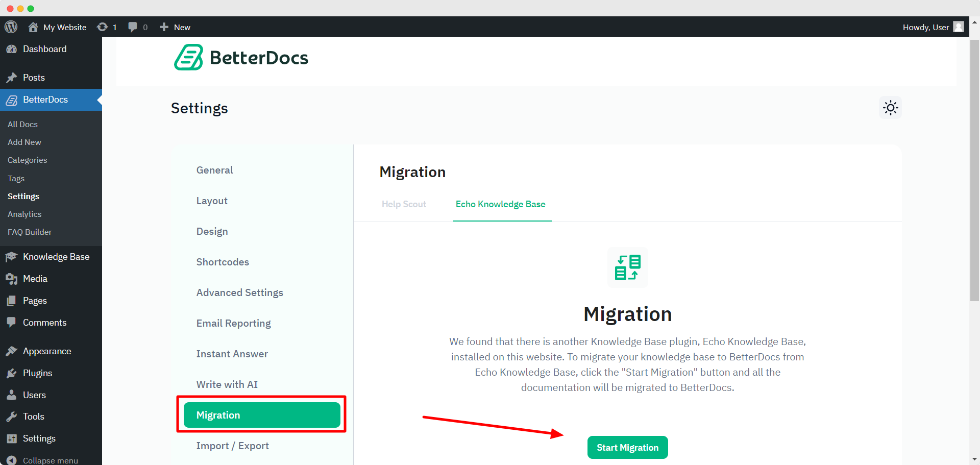This screenshot has height=465, width=980.
Task: Select the Media library icon
Action: (12, 278)
